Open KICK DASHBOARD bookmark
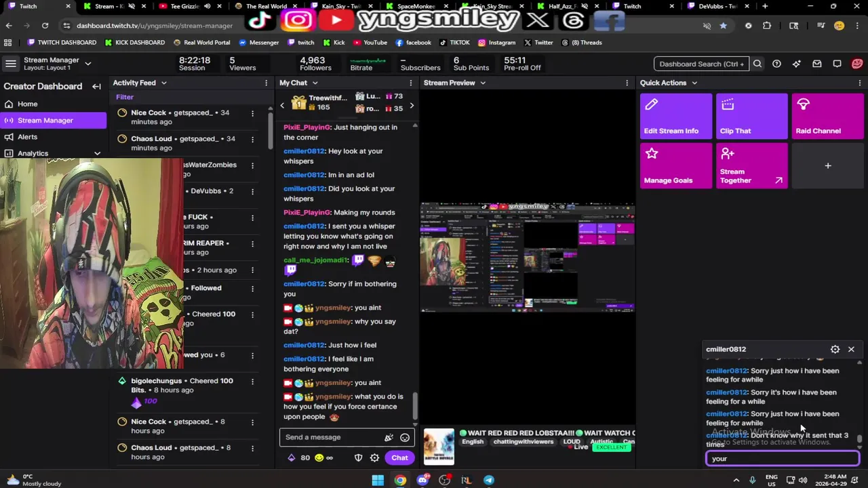Image resolution: width=868 pixels, height=488 pixels. (135, 42)
